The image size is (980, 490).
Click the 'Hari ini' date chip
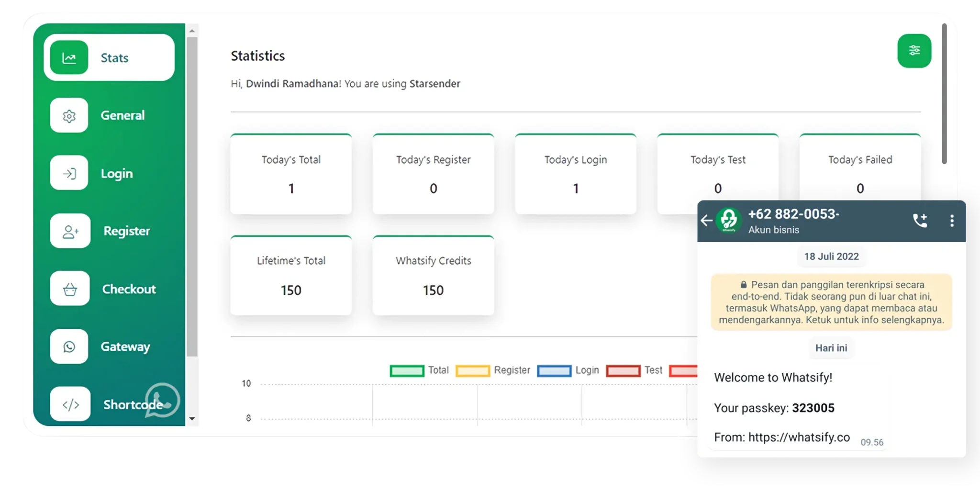[x=831, y=348]
